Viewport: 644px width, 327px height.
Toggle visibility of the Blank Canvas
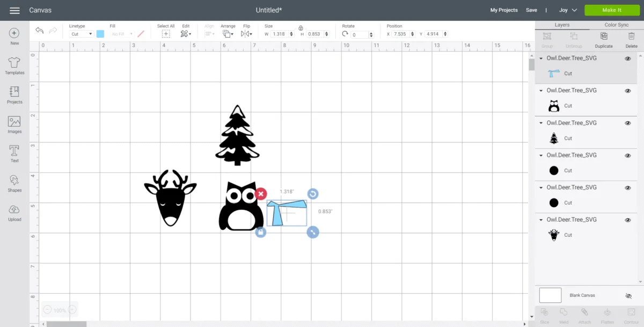[x=628, y=296]
